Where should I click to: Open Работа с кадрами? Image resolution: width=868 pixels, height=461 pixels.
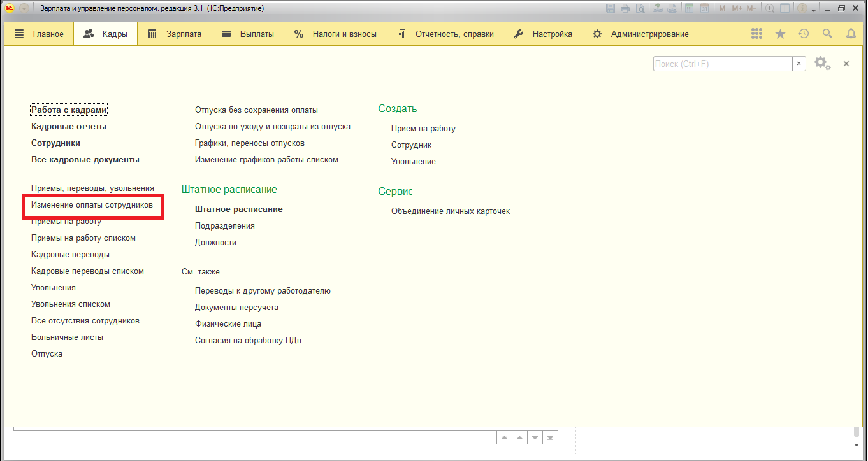pyautogui.click(x=69, y=110)
